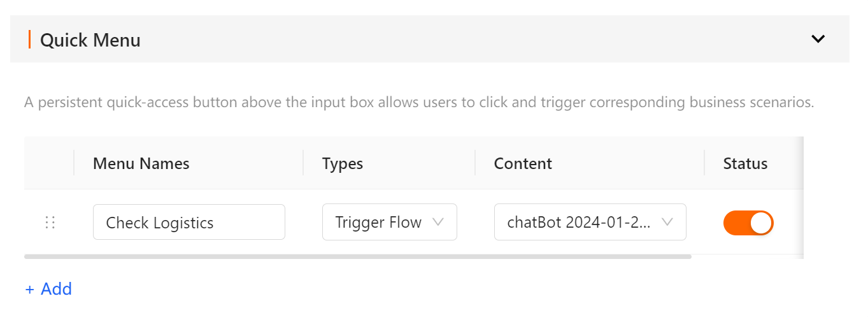Open the Trigger Flow types dropdown
Screen dimensions: 868x317
tap(390, 222)
